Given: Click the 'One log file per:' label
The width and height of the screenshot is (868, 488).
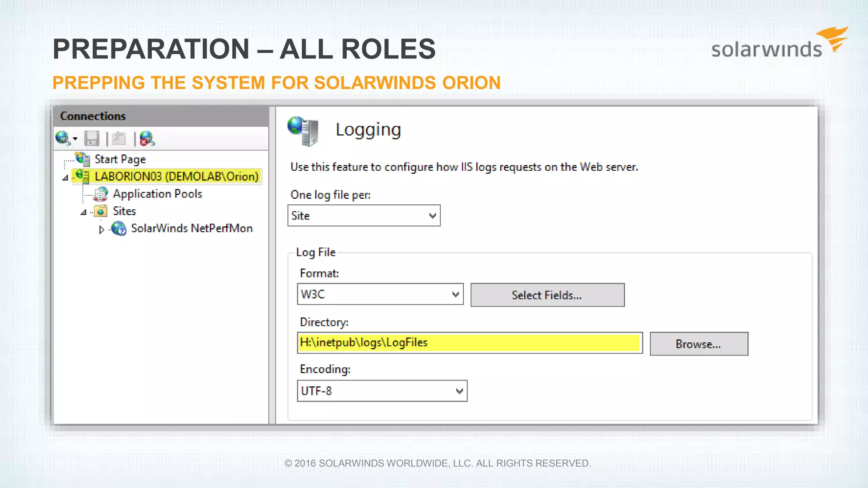Looking at the screenshot, I should point(331,195).
